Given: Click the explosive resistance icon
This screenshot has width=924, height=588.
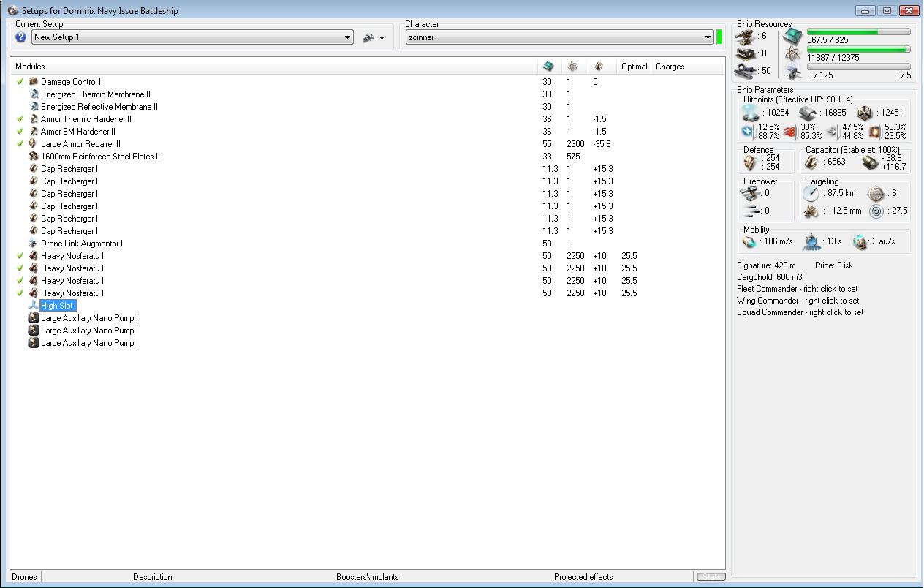Looking at the screenshot, I should pyautogui.click(x=874, y=132).
